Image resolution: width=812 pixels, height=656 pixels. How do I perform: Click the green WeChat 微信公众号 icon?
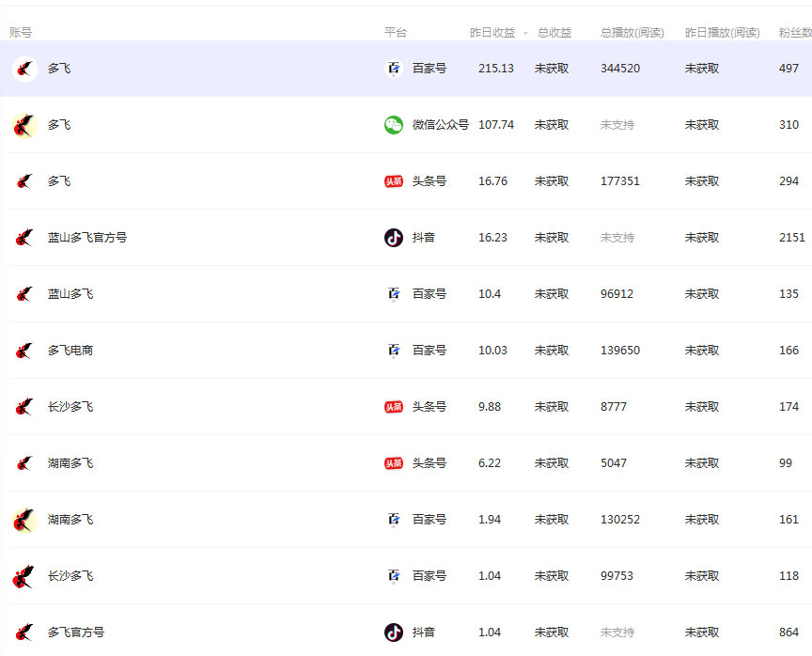(x=394, y=125)
